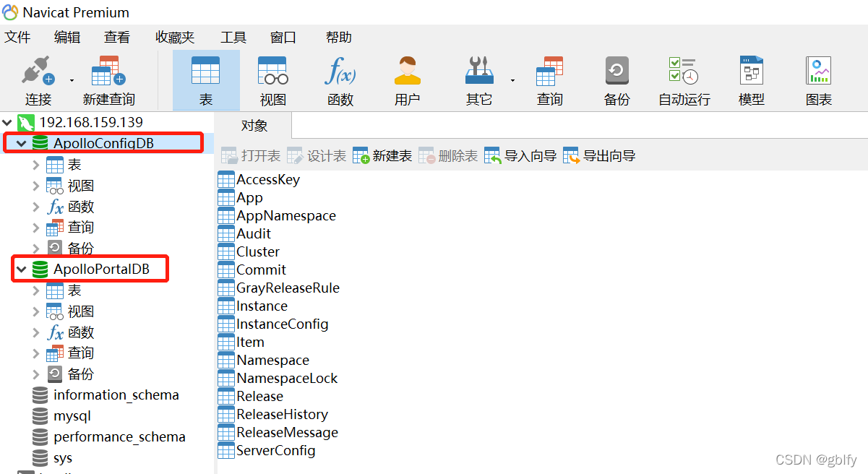The width and height of the screenshot is (868, 474).
Task: Select the Namespace table
Action: (264, 361)
